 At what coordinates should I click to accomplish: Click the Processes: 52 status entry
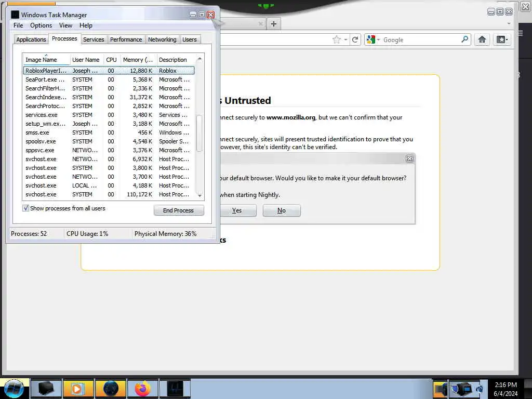coord(29,234)
